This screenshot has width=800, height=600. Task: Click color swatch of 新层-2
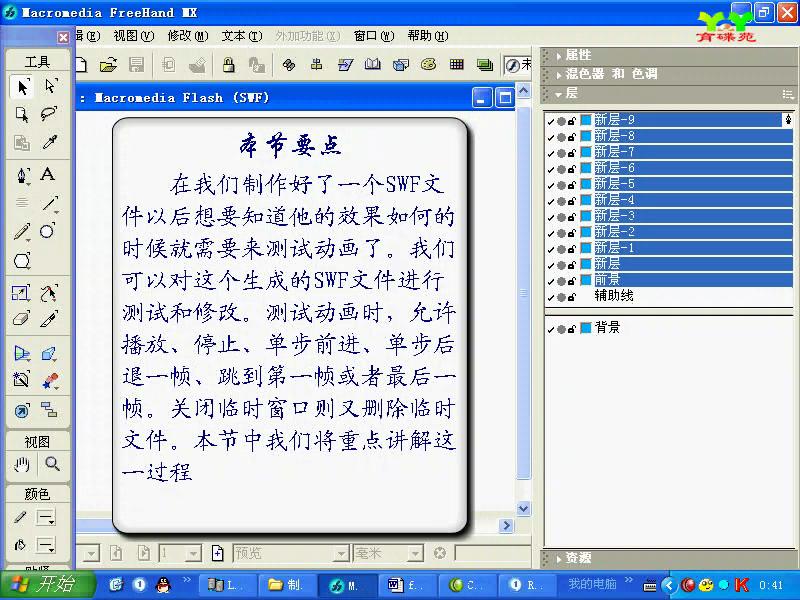tap(586, 232)
